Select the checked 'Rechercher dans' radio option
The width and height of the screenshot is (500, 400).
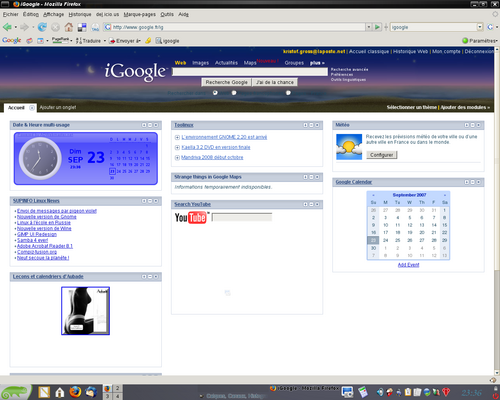coord(215,93)
